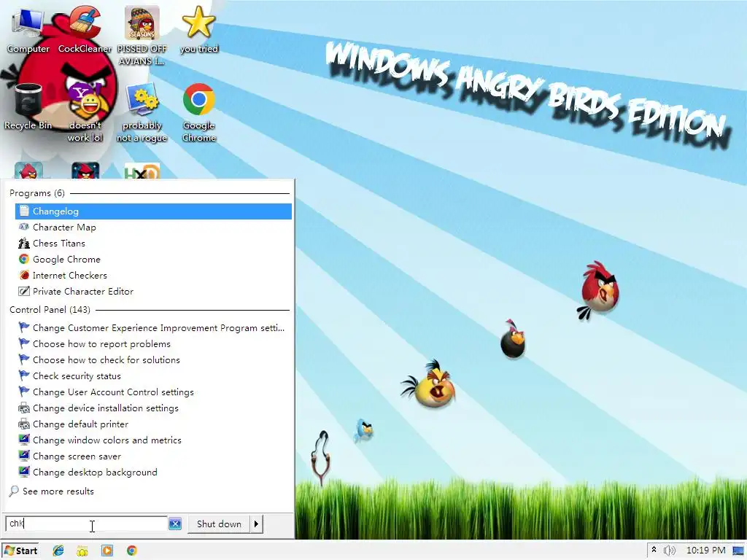
Task: Open See more results link
Action: (x=58, y=491)
